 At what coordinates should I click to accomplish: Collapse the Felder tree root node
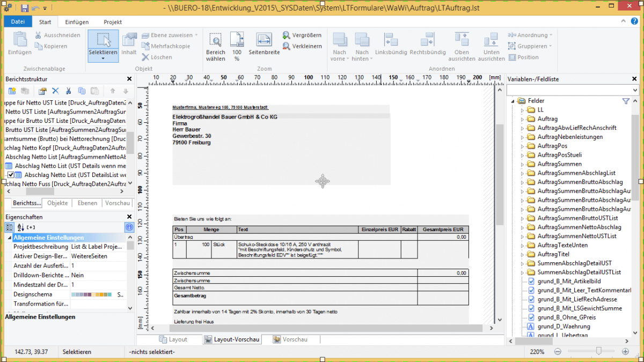click(513, 101)
